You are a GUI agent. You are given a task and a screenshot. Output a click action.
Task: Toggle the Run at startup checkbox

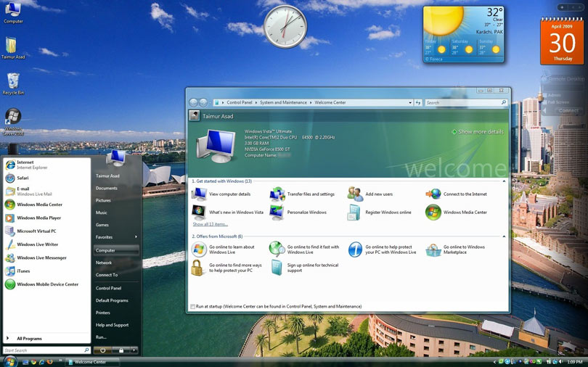tap(192, 306)
